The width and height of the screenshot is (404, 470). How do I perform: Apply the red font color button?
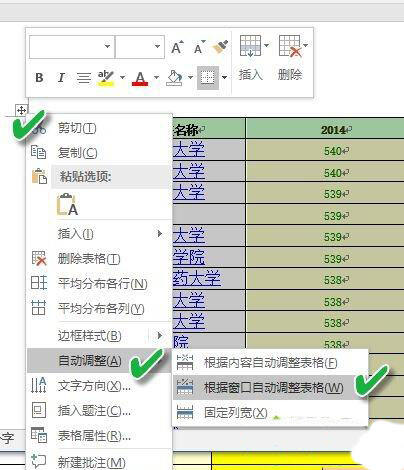click(140, 78)
